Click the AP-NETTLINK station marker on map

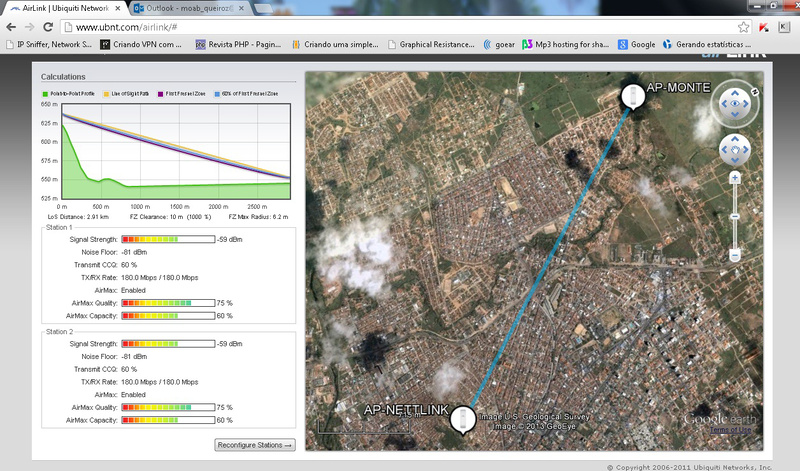[x=463, y=419]
